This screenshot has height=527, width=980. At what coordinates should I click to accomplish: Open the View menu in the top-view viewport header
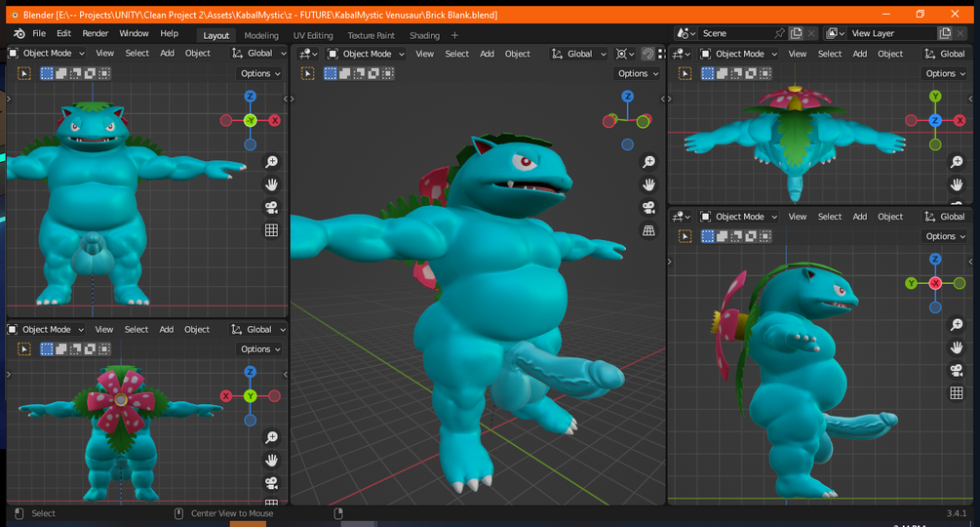click(797, 54)
